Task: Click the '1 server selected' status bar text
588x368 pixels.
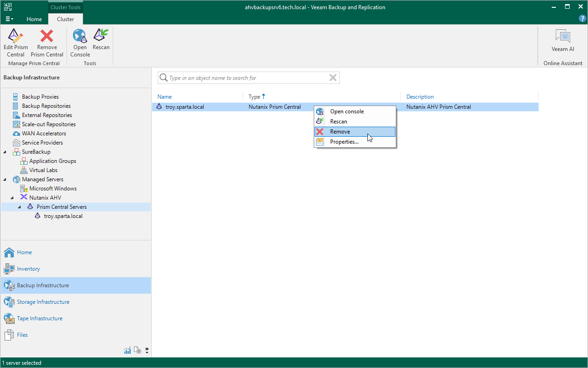Action: click(22, 363)
